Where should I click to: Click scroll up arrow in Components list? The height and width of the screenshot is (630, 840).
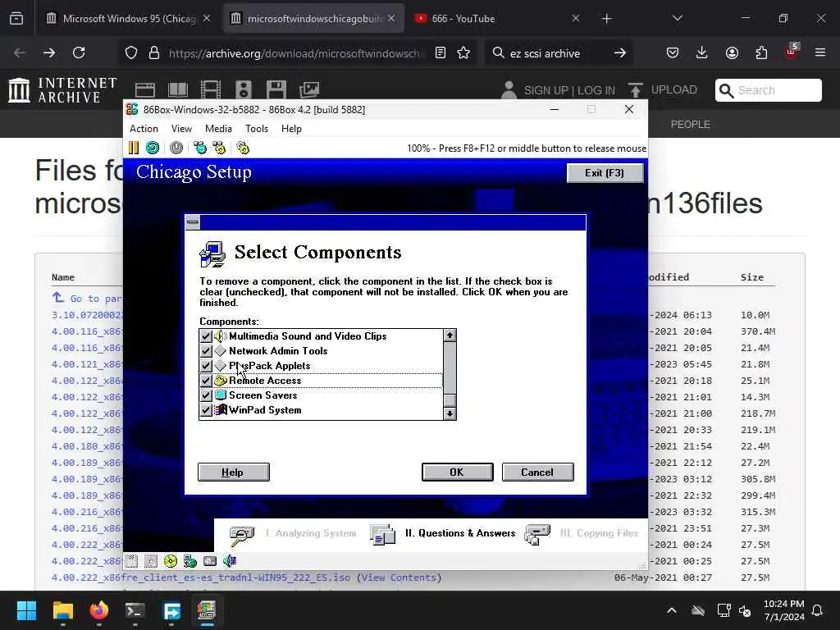[450, 336]
